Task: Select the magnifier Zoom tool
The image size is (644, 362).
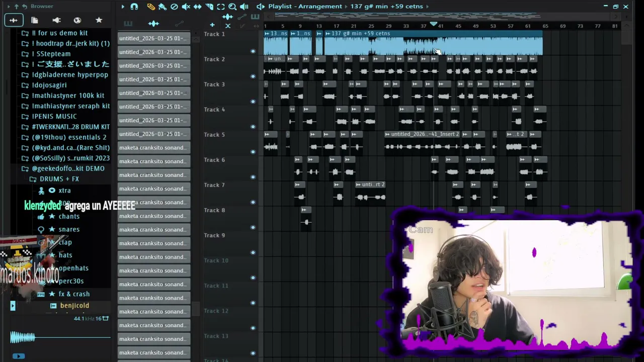Action: tap(232, 7)
